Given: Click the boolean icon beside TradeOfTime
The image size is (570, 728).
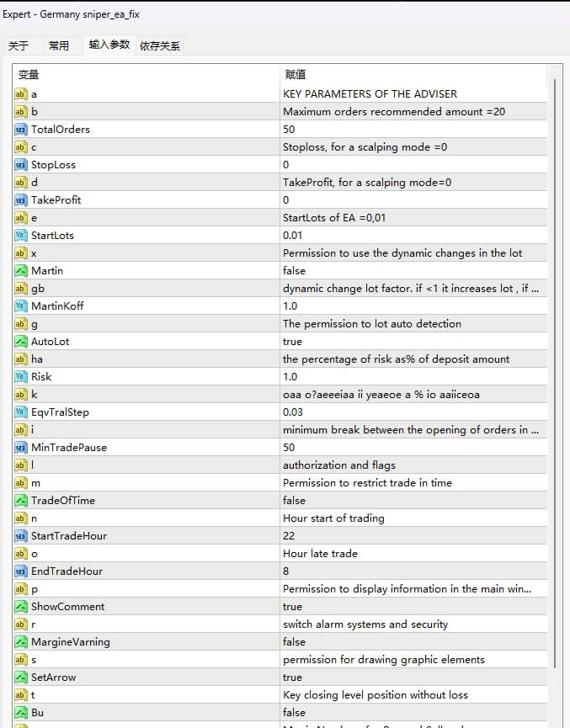Looking at the screenshot, I should pos(21,501).
